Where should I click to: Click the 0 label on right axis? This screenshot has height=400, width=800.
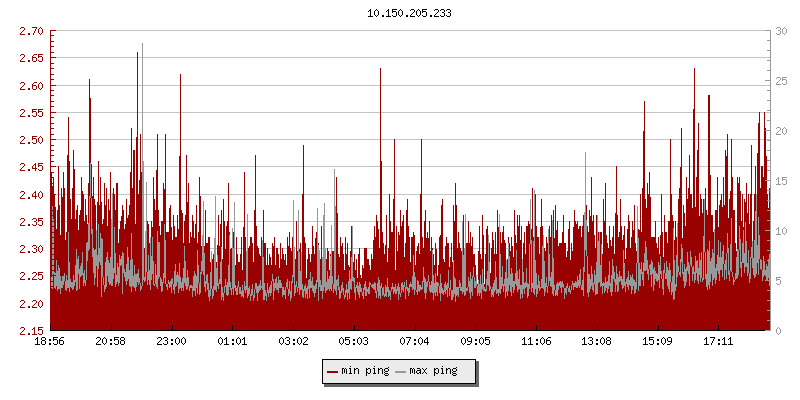point(778,331)
